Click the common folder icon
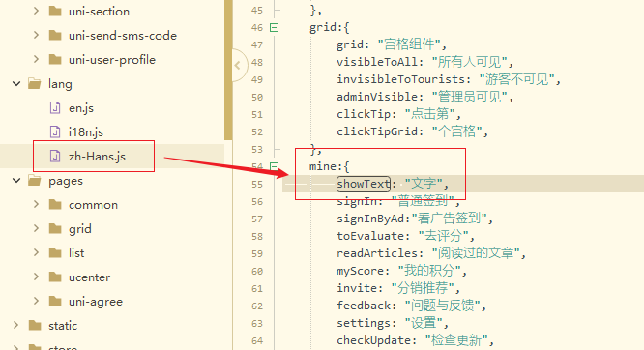 [55, 205]
